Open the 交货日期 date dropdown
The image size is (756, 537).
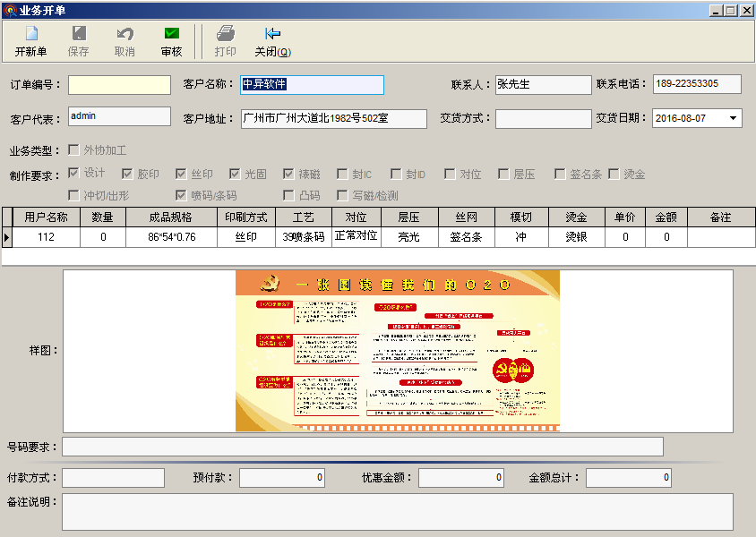pos(733,118)
